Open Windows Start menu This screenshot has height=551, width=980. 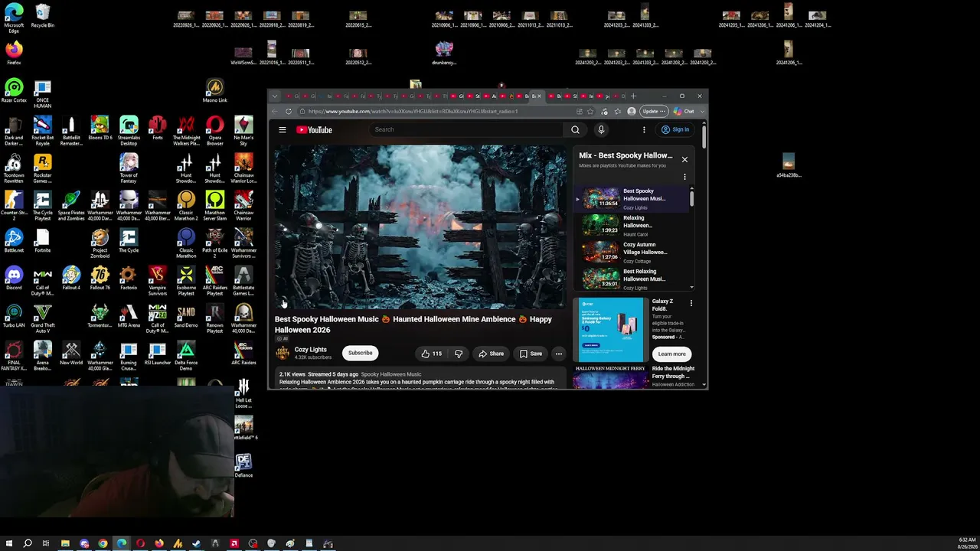(x=8, y=544)
